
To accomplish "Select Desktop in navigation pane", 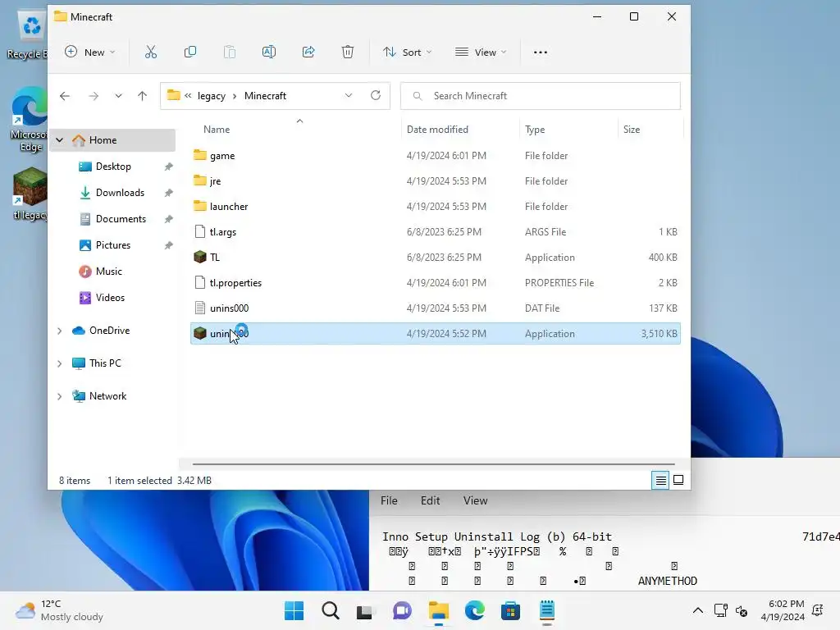I will 113,166.
